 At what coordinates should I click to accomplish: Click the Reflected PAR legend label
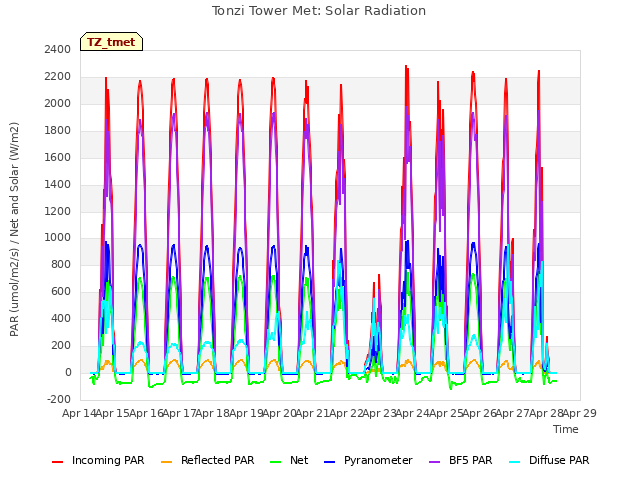218,460
